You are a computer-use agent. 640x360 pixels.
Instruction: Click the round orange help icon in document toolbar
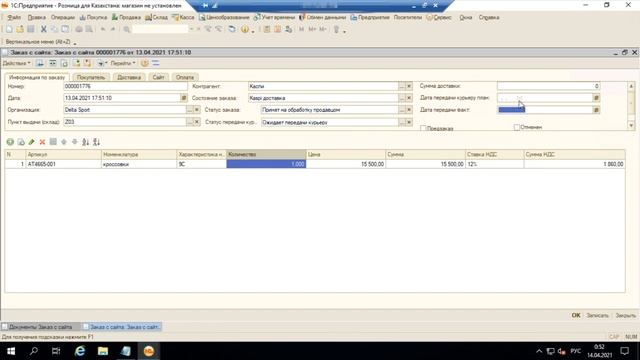tap(144, 63)
